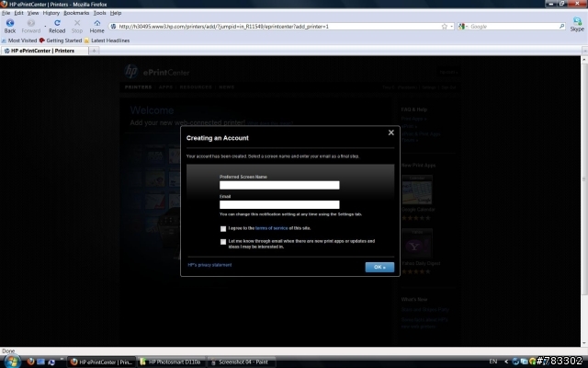Open the Skype toolbar icon
The width and height of the screenshot is (588, 368).
tap(577, 25)
